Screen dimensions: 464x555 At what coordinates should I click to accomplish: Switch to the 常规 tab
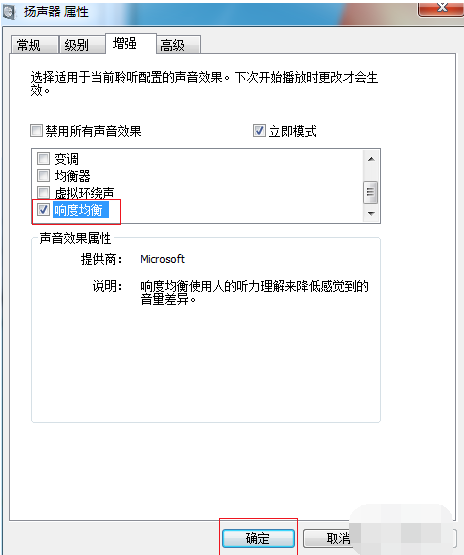click(x=34, y=45)
